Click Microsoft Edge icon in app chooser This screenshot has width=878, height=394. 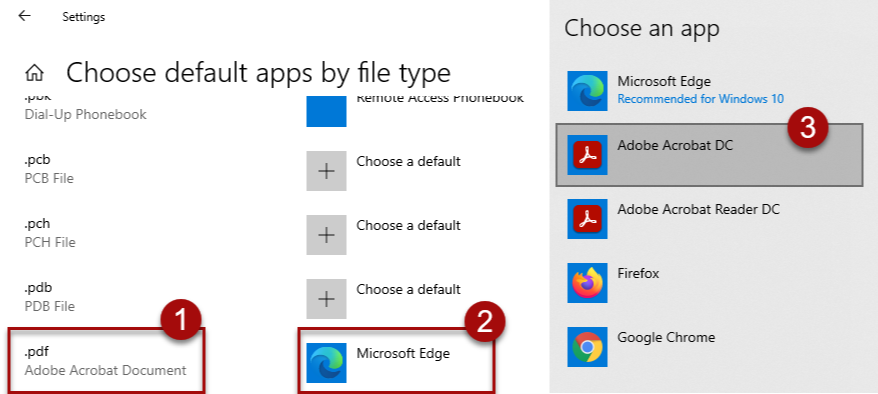(x=587, y=91)
